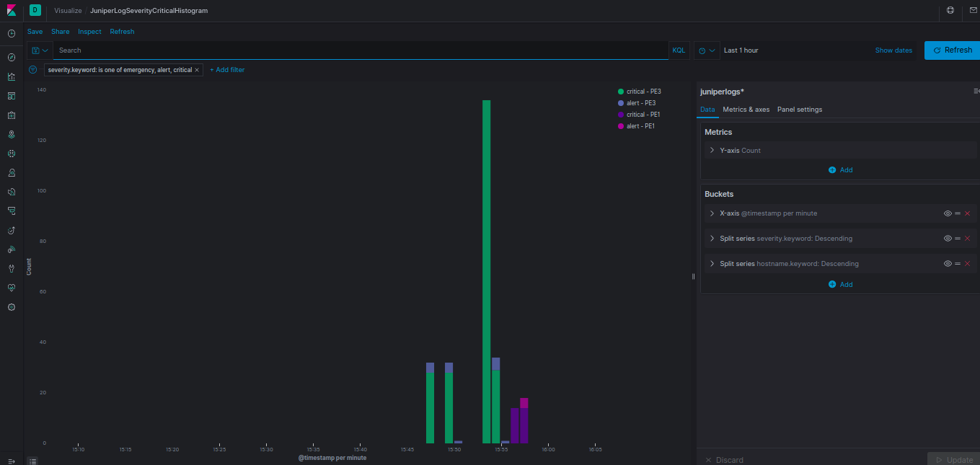Screen dimensions: 980x465
Task: Toggle the chart legend list icon
Action: (33, 460)
